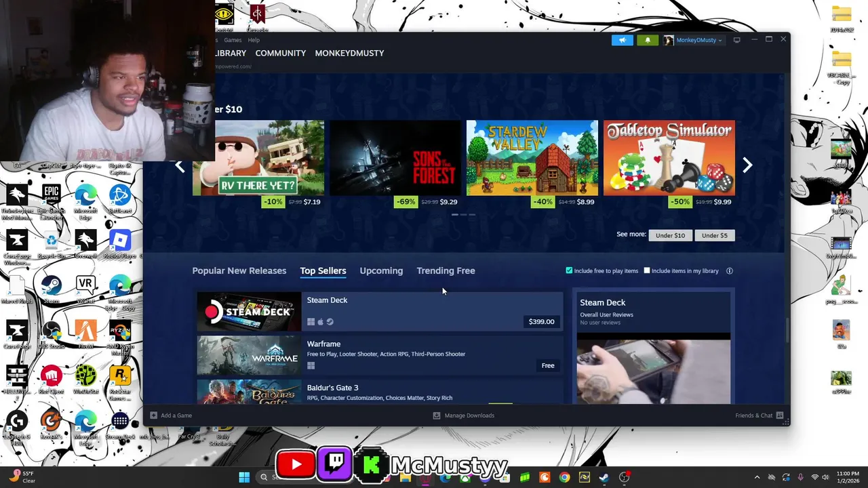The height and width of the screenshot is (488, 868).
Task: Click the Under $5 button
Action: click(714, 235)
